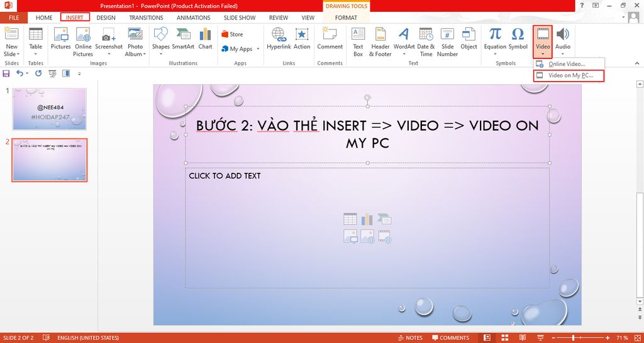Open the SLIDE SHOW tab
This screenshot has height=343, width=644.
(240, 18)
